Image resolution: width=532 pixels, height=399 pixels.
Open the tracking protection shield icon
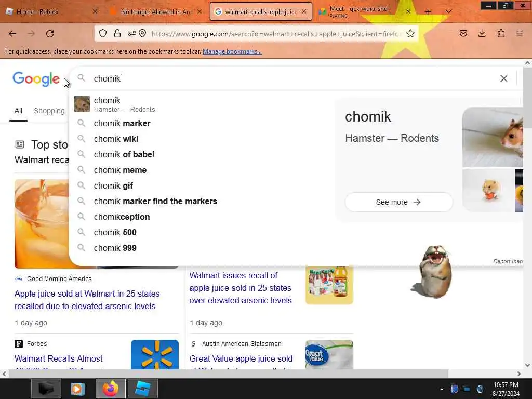103,33
